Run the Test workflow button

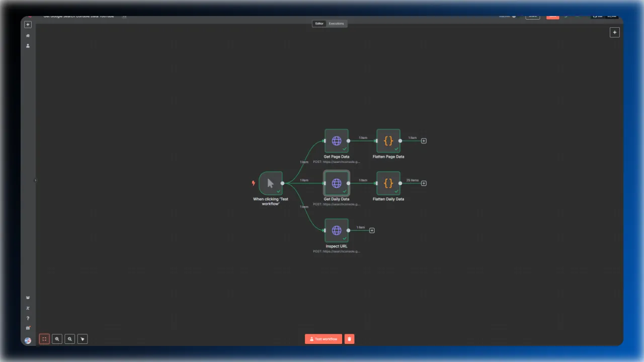pyautogui.click(x=324, y=339)
